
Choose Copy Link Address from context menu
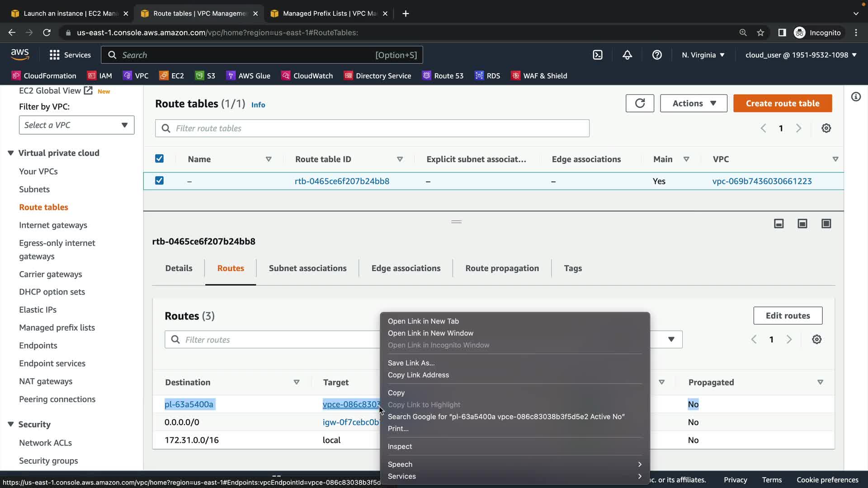418,375
